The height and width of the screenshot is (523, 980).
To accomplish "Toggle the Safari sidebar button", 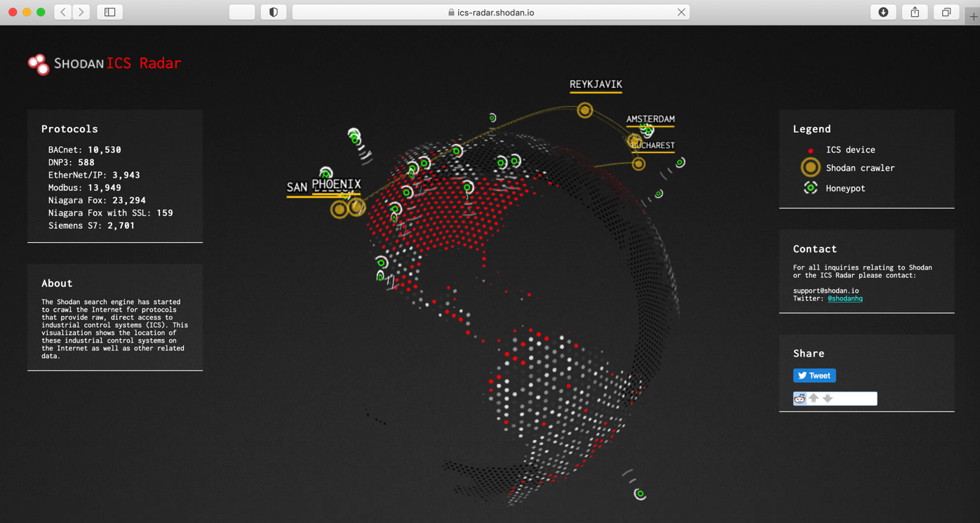I will (110, 12).
